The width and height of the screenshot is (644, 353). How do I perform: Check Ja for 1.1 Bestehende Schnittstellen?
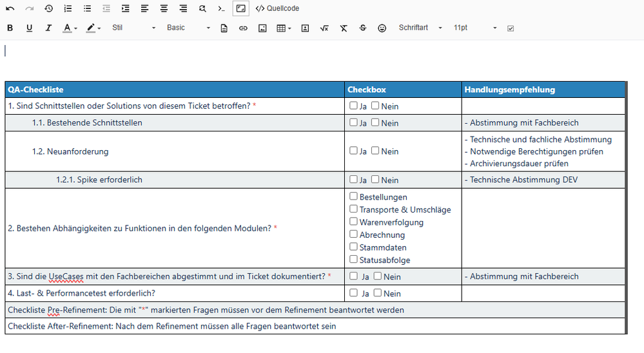point(353,122)
